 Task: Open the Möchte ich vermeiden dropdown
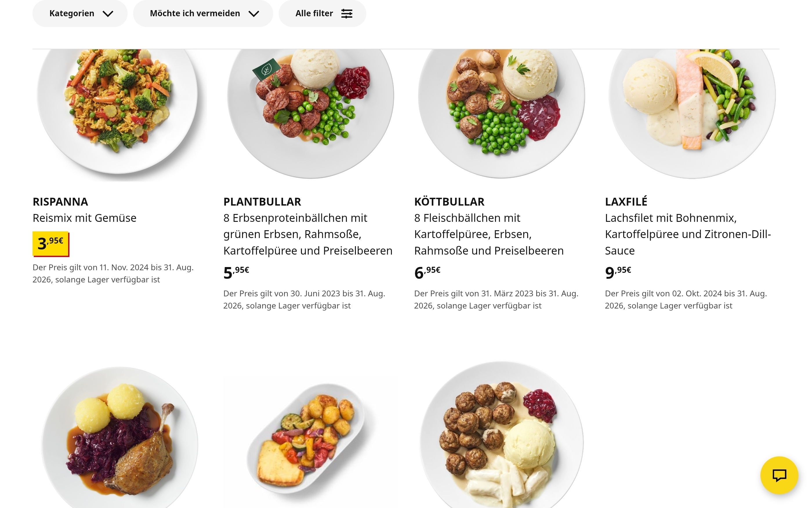pyautogui.click(x=203, y=13)
